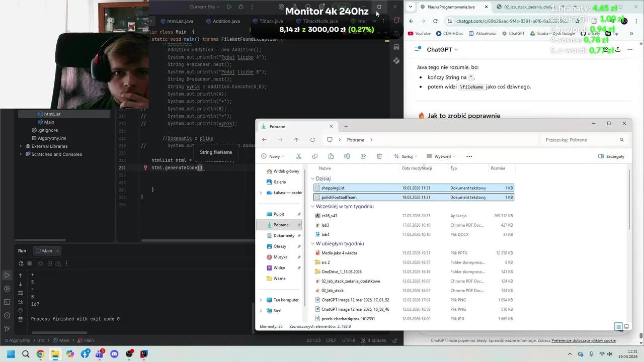The height and width of the screenshot is (362, 644).
Task: Click the Cut scissors icon in Explorer
Action: pyautogui.click(x=298, y=156)
